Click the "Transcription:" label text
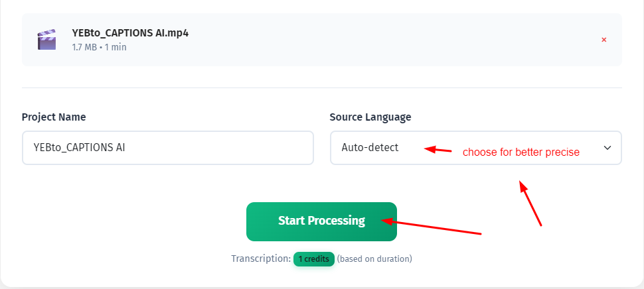This screenshot has height=289, width=644. [x=261, y=259]
